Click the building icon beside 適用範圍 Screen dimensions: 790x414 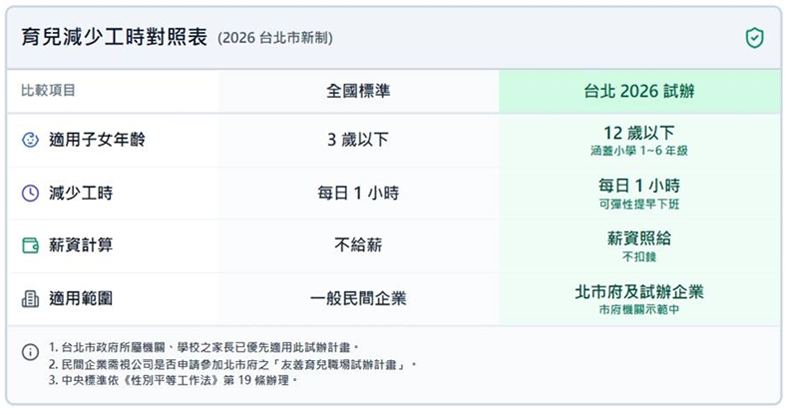tap(30, 298)
